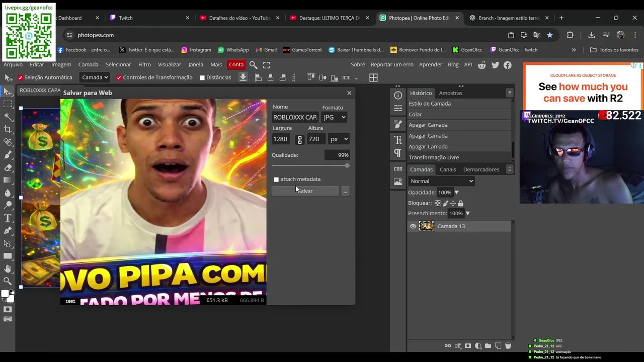Expand the Opacidade slider arrow

tap(457, 193)
